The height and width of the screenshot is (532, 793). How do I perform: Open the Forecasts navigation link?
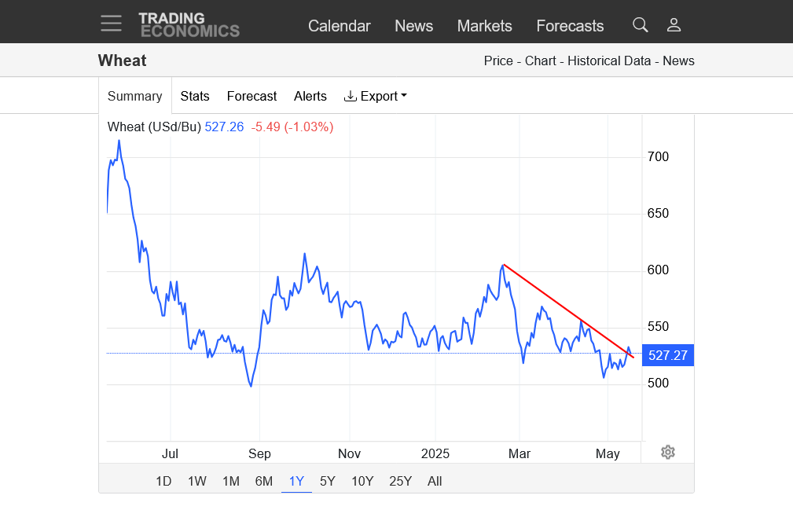click(x=570, y=26)
